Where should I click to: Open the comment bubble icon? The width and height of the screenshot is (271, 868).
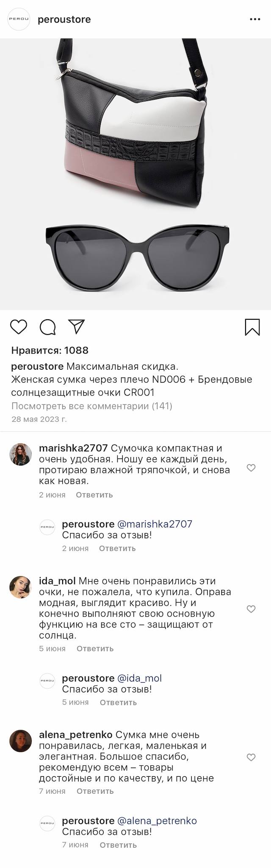pyautogui.click(x=47, y=327)
